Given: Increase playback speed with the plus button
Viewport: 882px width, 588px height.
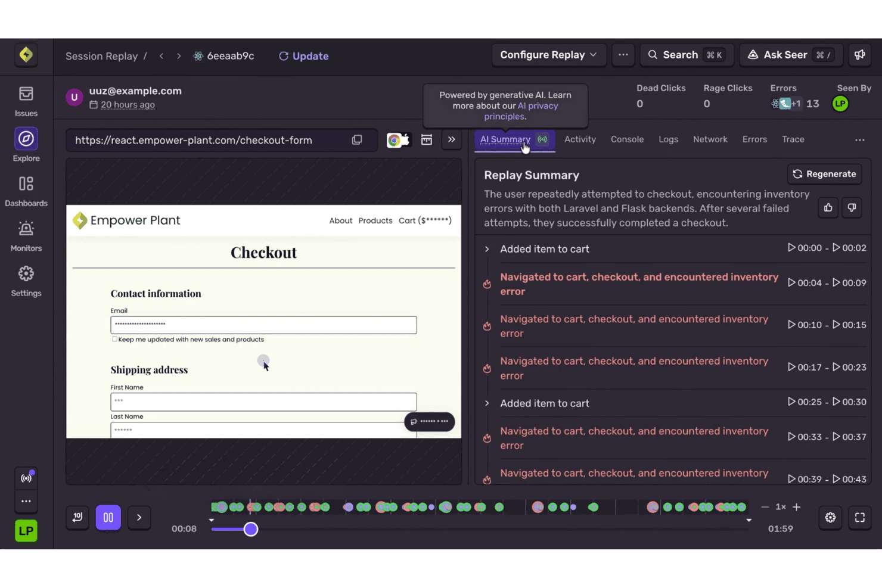Looking at the screenshot, I should point(797,507).
